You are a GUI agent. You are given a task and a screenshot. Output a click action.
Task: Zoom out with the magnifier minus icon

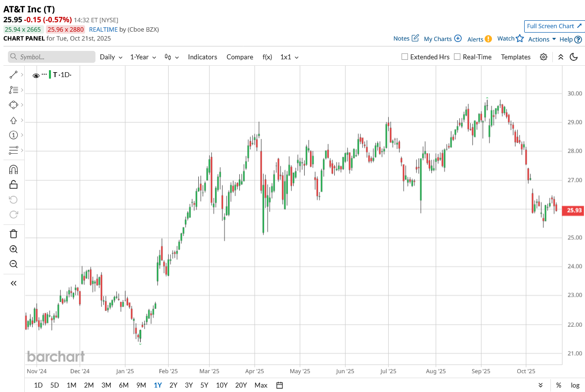tap(13, 264)
